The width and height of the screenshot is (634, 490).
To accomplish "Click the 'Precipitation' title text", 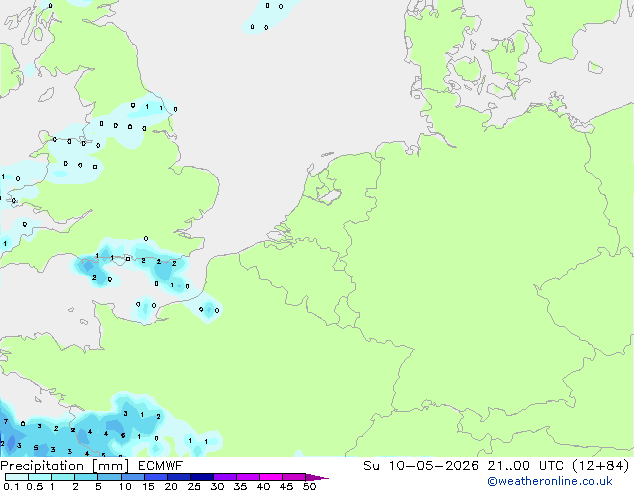I will click(x=42, y=466).
